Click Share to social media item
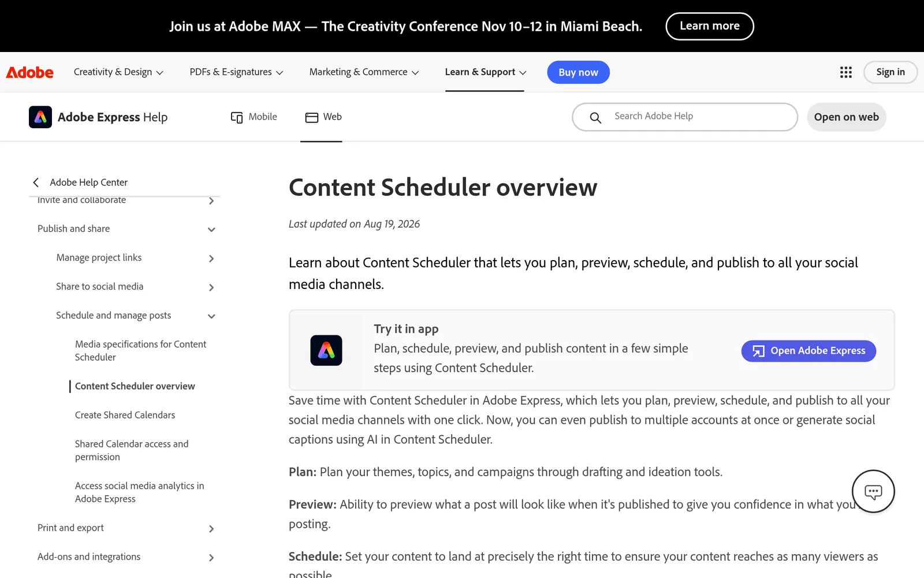Viewport: 924px width, 578px height. 99,287
